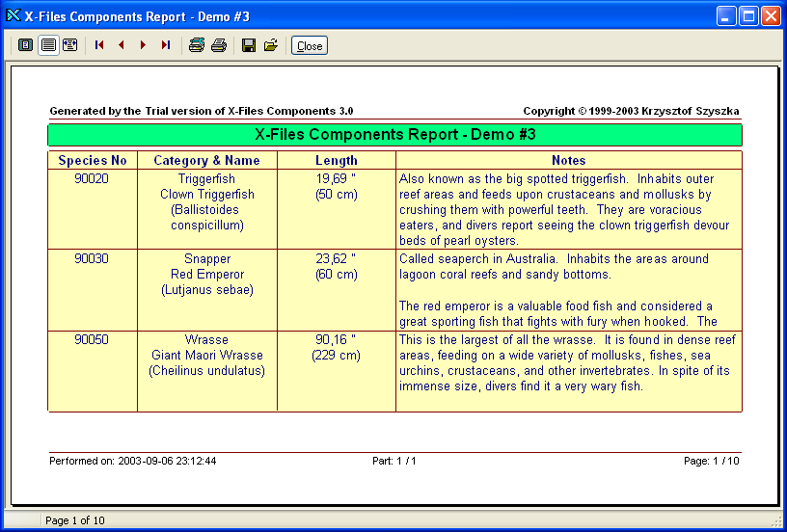The width and height of the screenshot is (787, 532).
Task: Open a report file with folder icon
Action: [x=271, y=45]
